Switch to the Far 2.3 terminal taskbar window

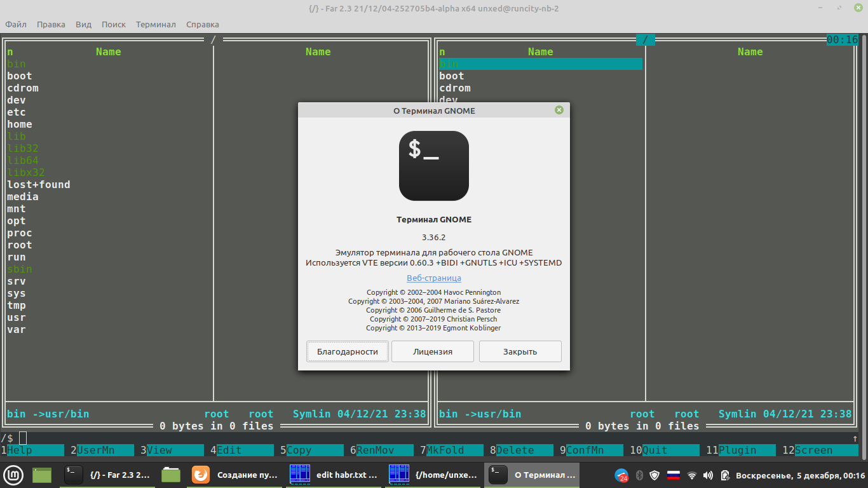107,475
